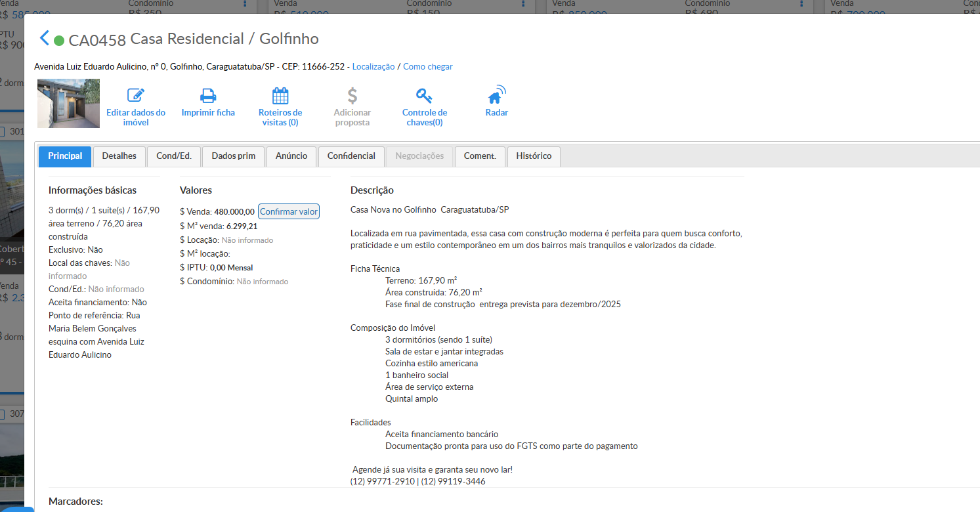This screenshot has width=980, height=512.
Task: Open the property photo thumbnail
Action: pyautogui.click(x=68, y=103)
